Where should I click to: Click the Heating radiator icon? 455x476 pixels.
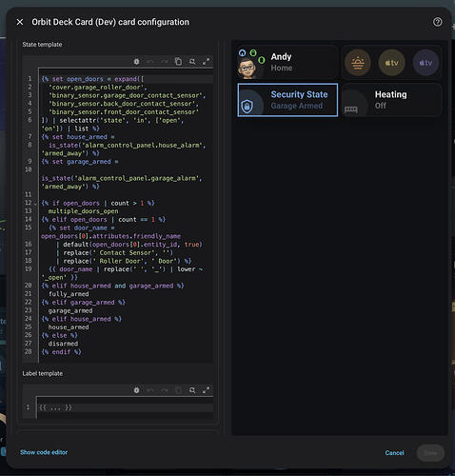click(351, 109)
